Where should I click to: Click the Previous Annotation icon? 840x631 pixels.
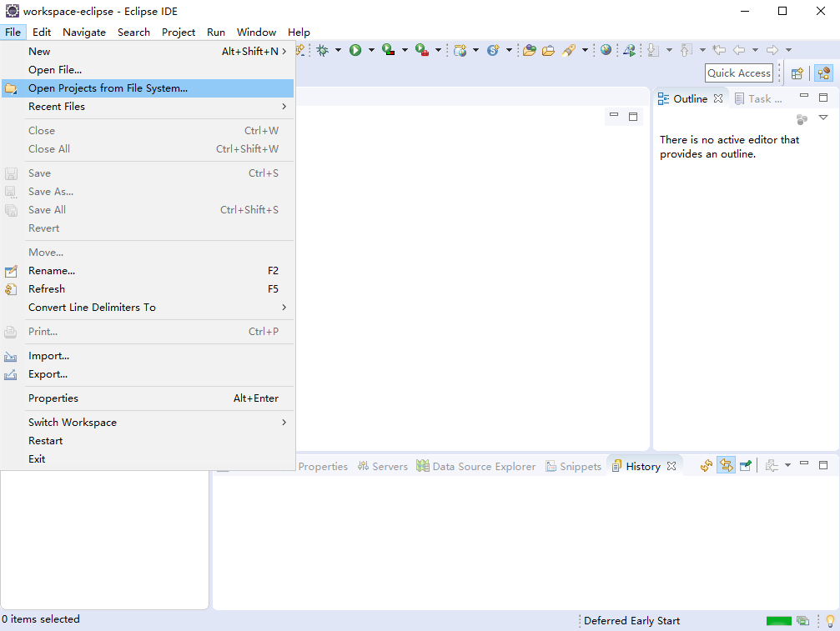687,50
